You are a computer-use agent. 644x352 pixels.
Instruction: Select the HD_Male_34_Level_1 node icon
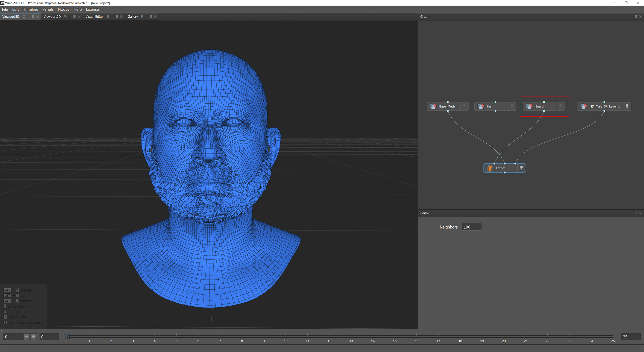584,106
